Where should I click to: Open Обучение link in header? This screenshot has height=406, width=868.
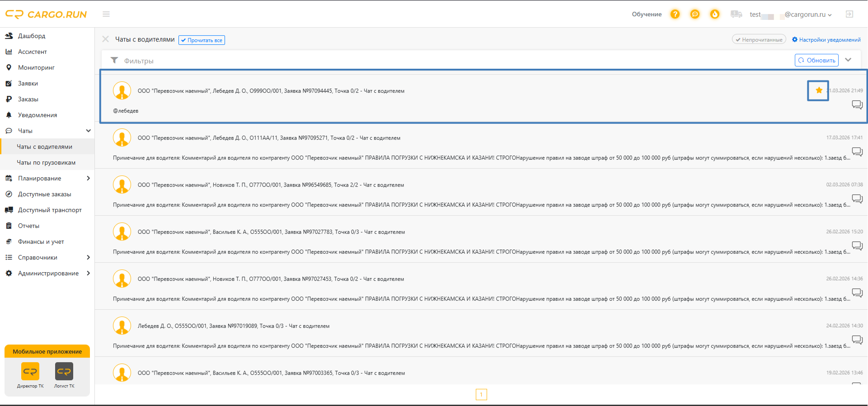[647, 14]
